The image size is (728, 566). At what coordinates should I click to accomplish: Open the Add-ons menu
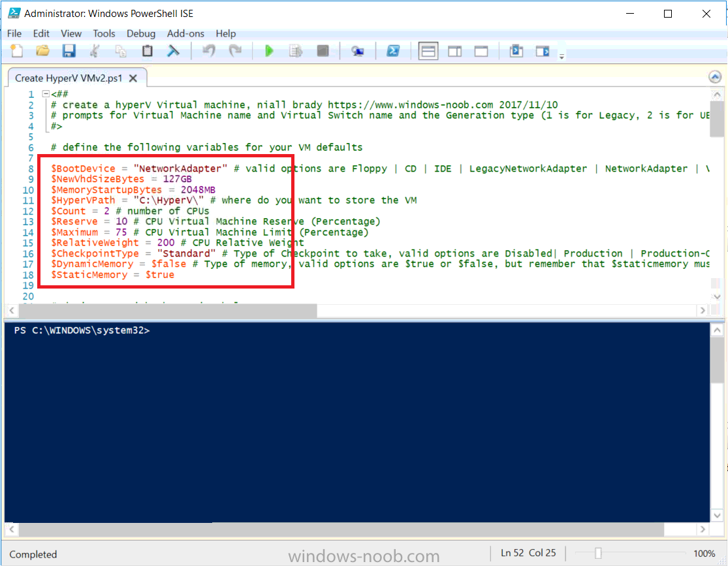click(x=185, y=33)
